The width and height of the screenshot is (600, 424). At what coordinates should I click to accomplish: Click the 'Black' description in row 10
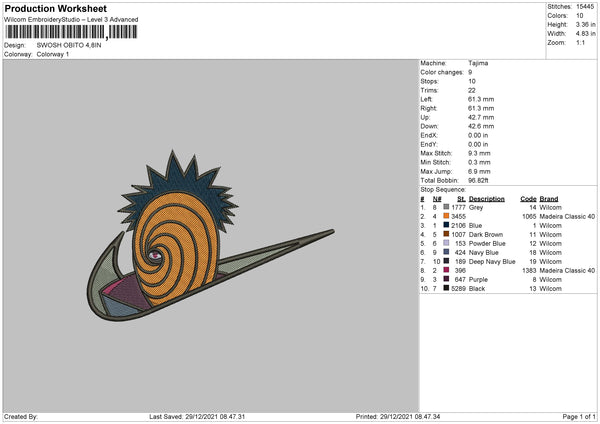click(x=477, y=289)
